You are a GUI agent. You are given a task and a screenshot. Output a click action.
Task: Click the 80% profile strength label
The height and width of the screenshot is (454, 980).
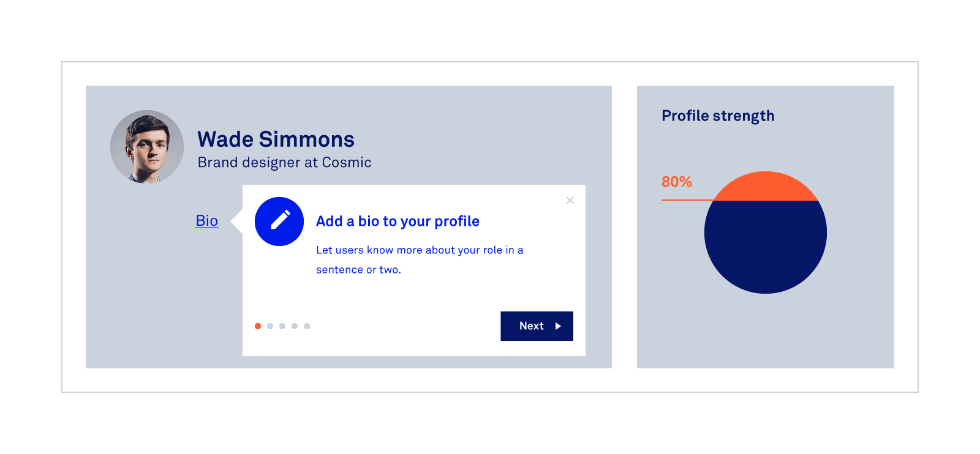(x=677, y=182)
